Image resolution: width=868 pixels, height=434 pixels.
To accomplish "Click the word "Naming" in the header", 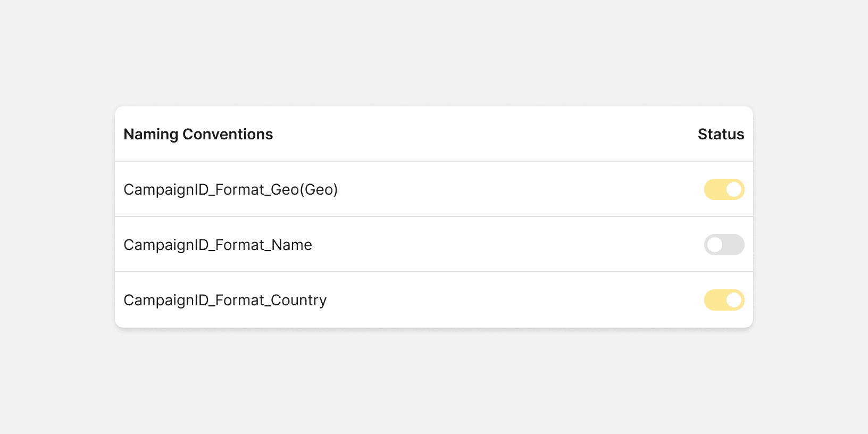I will pyautogui.click(x=151, y=134).
